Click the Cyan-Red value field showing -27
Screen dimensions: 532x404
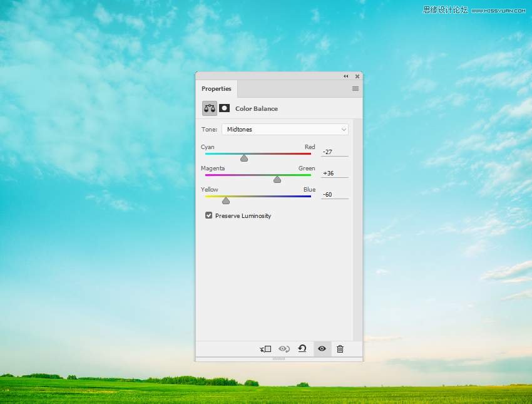334,152
